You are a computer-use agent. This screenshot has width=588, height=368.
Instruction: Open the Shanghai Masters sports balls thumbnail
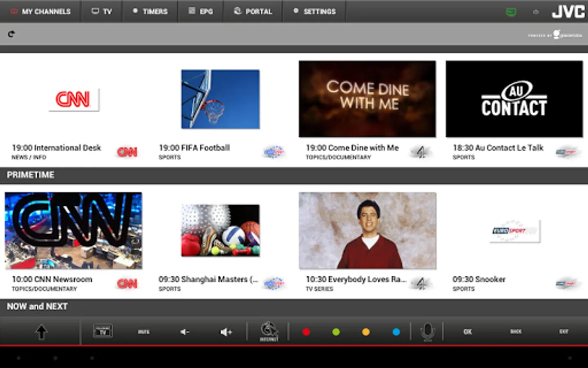[x=220, y=231]
